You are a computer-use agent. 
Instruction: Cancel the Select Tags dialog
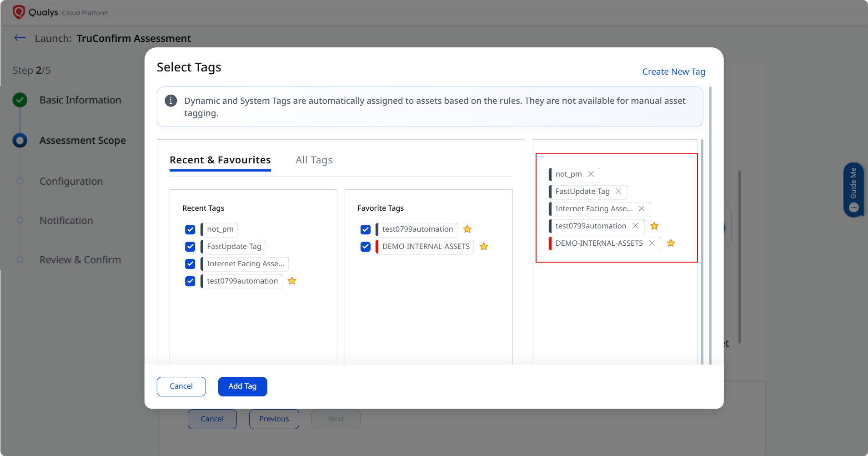pos(181,386)
